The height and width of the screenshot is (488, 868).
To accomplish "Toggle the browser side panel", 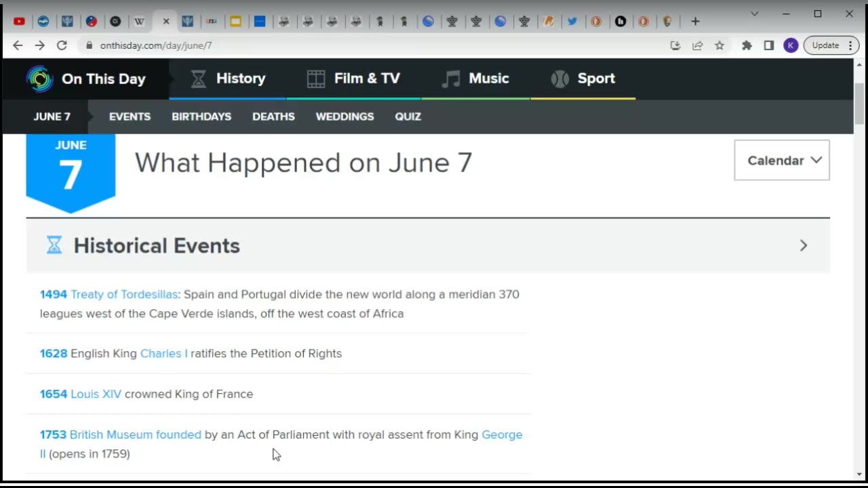I will pos(769,45).
